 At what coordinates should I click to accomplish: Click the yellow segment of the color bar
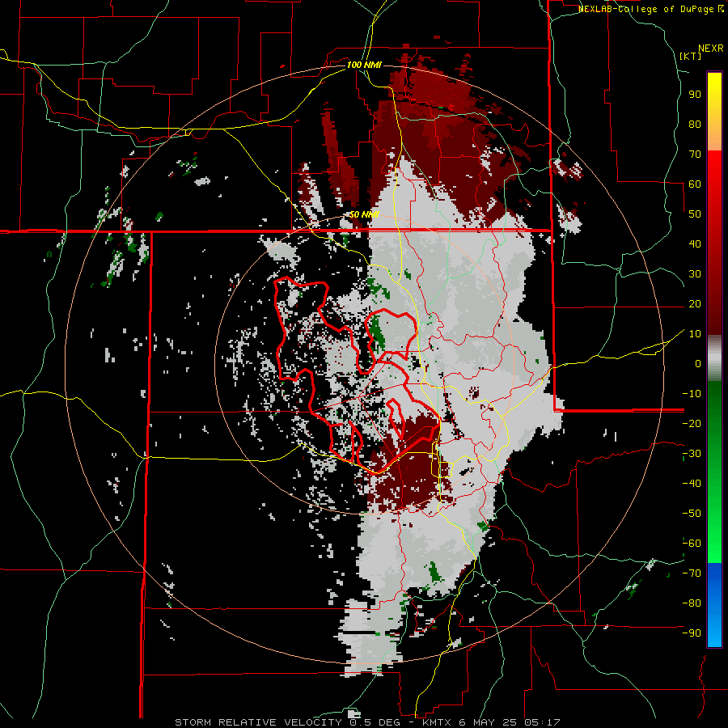pyautogui.click(x=714, y=99)
